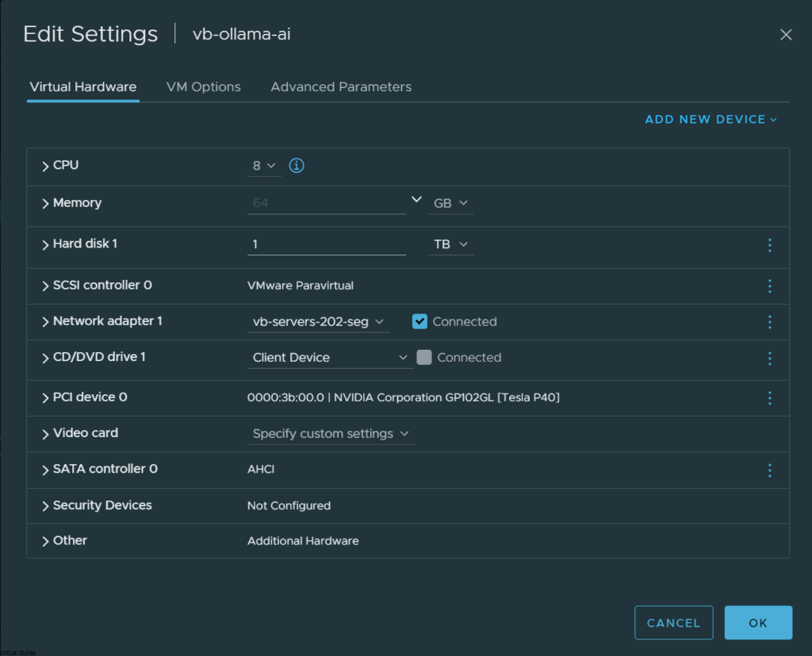
Task: Open CD/DVD drive 1 more actions
Action: click(x=769, y=359)
